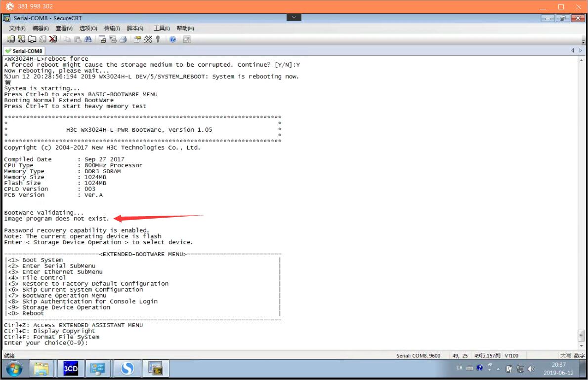The width and height of the screenshot is (588, 380).
Task: Open the 查看(V) menu
Action: coord(64,28)
